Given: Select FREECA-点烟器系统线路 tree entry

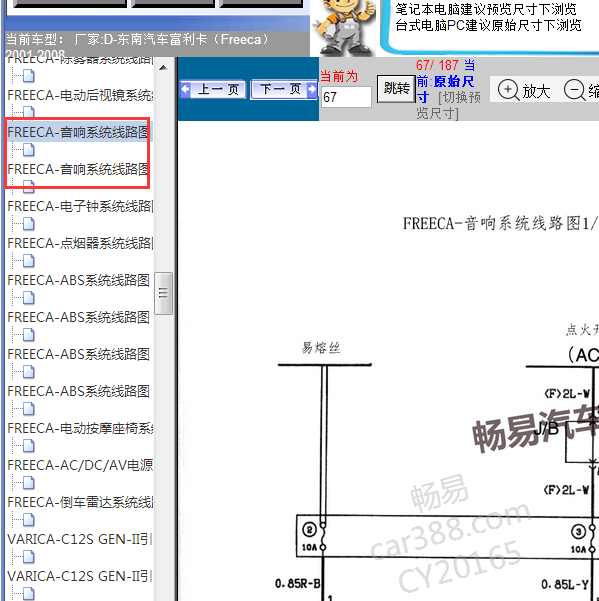Looking at the screenshot, I should [80, 243].
